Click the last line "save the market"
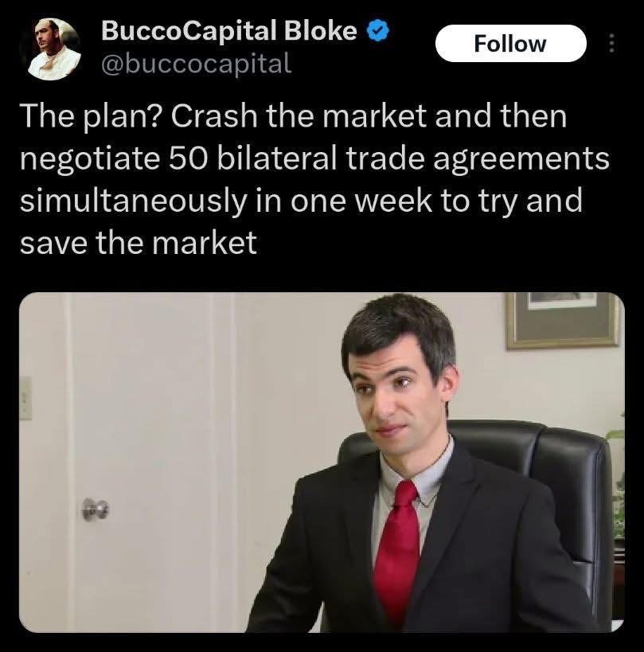The height and width of the screenshot is (652, 644). [x=139, y=244]
